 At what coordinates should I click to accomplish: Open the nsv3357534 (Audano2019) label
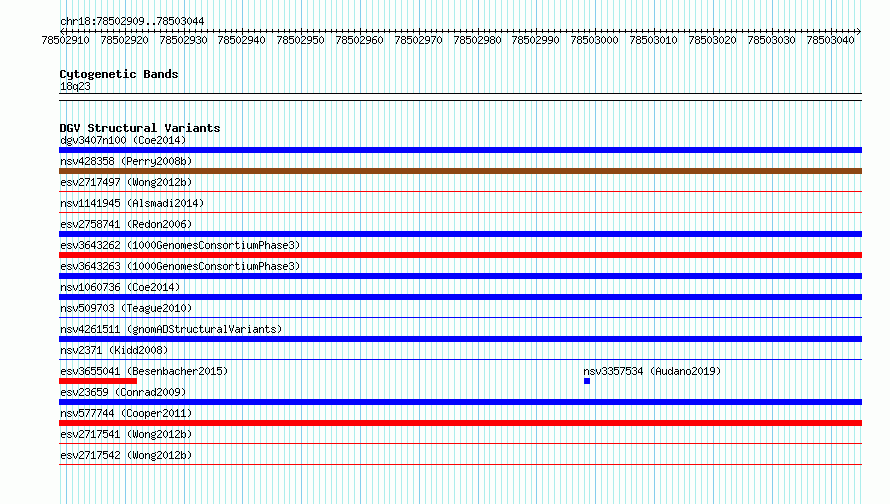(652, 371)
